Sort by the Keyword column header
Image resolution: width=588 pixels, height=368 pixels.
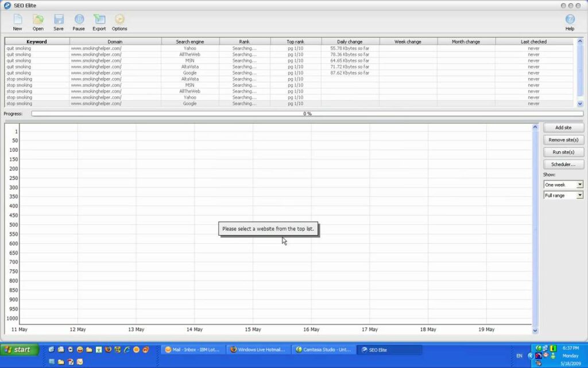[37, 41]
